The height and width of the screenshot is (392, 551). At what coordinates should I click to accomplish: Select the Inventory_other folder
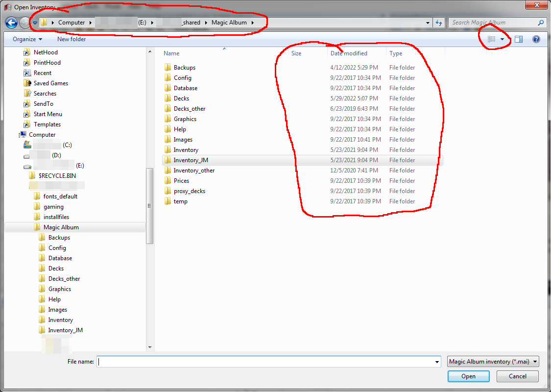pos(194,171)
